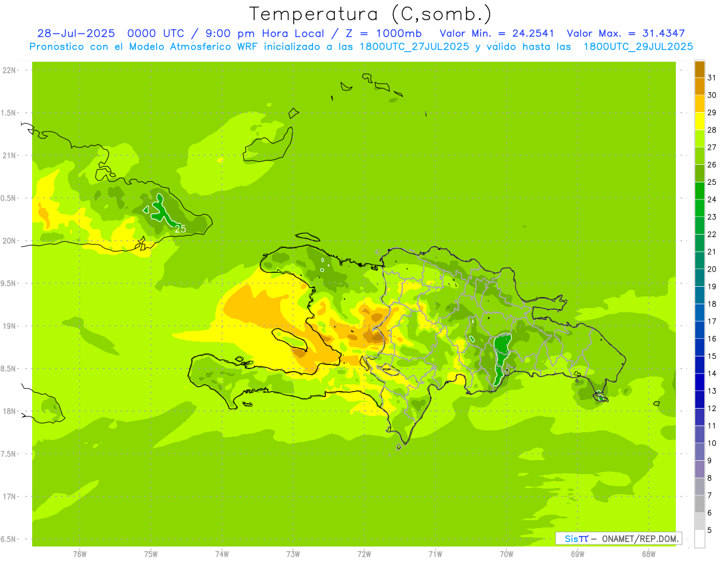Click the purple legend swatch between 9 and 10
Viewport: 728px width, 562px height.
click(x=699, y=452)
